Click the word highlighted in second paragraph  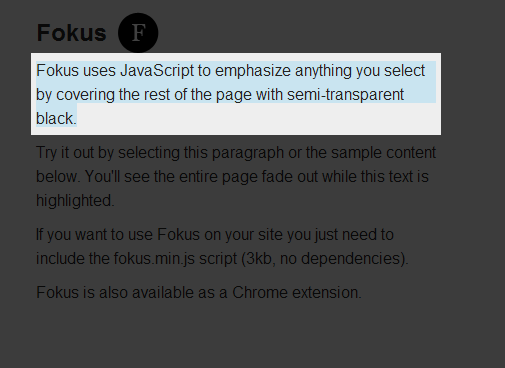pyautogui.click(x=75, y=201)
